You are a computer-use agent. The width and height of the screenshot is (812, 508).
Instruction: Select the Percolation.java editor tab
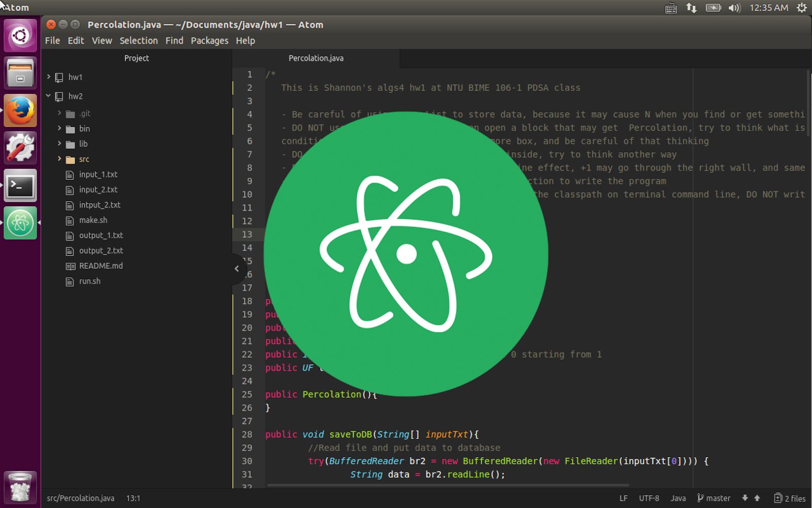pos(316,58)
